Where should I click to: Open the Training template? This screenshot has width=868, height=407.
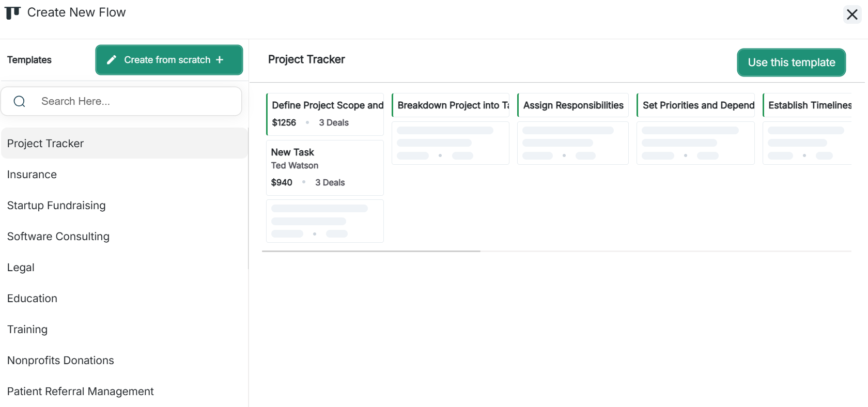click(27, 330)
